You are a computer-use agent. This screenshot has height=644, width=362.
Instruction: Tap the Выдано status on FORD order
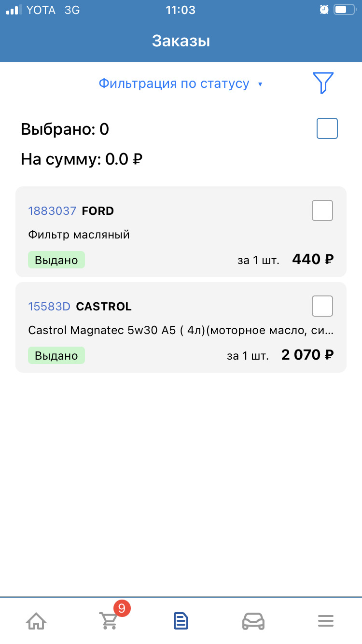(x=56, y=260)
